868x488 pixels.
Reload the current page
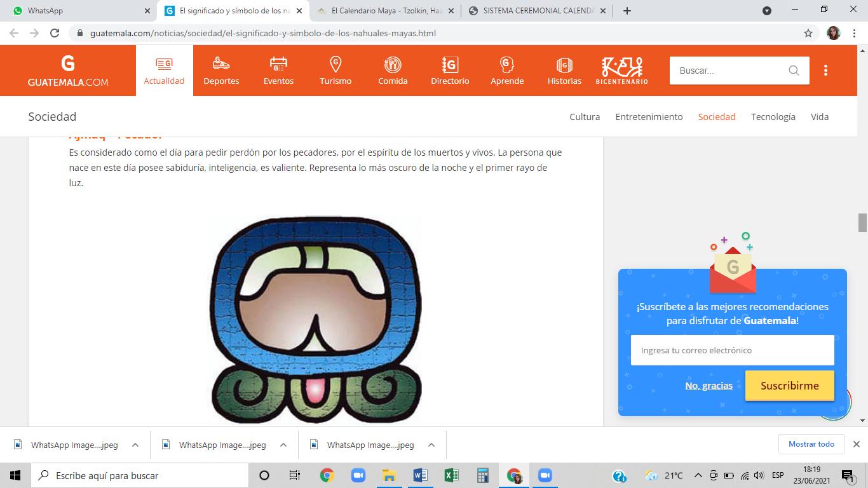tap(55, 33)
